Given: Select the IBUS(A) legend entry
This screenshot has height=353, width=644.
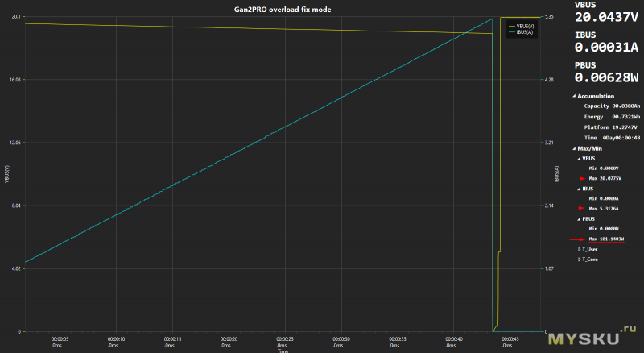Looking at the screenshot, I should [x=521, y=31].
